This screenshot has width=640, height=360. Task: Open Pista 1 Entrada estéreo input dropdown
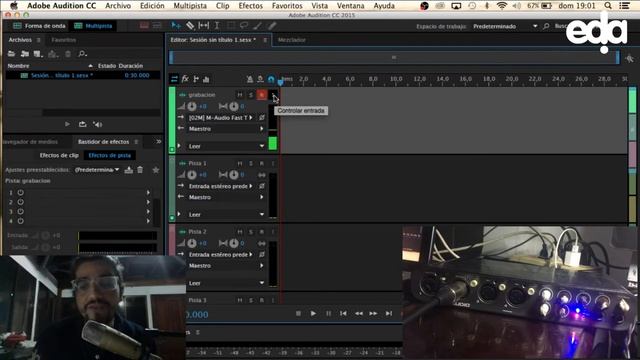point(220,186)
